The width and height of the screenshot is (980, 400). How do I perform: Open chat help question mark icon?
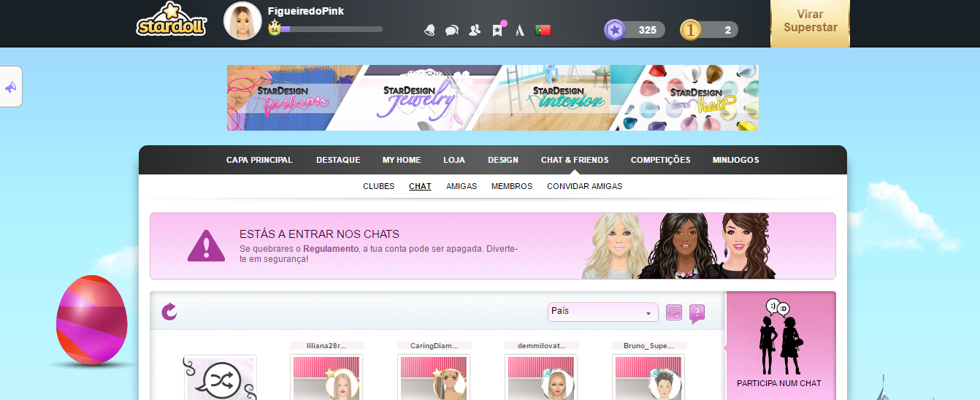(x=697, y=313)
